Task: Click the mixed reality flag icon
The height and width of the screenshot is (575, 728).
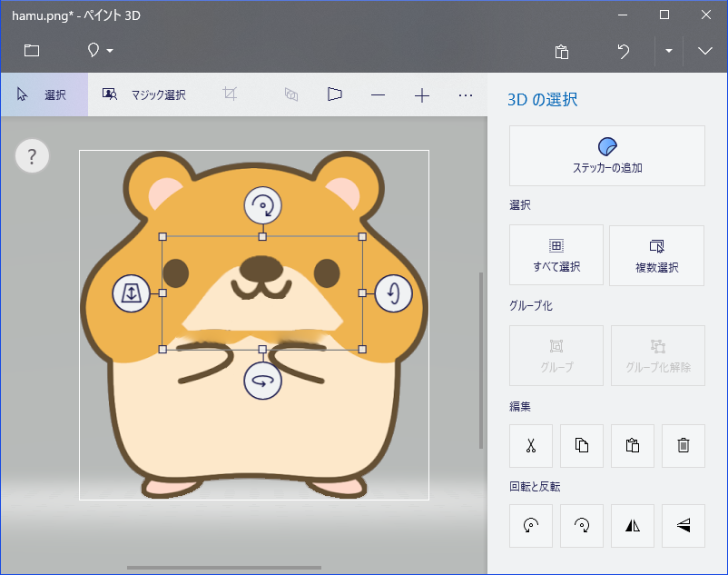Action: [x=334, y=94]
